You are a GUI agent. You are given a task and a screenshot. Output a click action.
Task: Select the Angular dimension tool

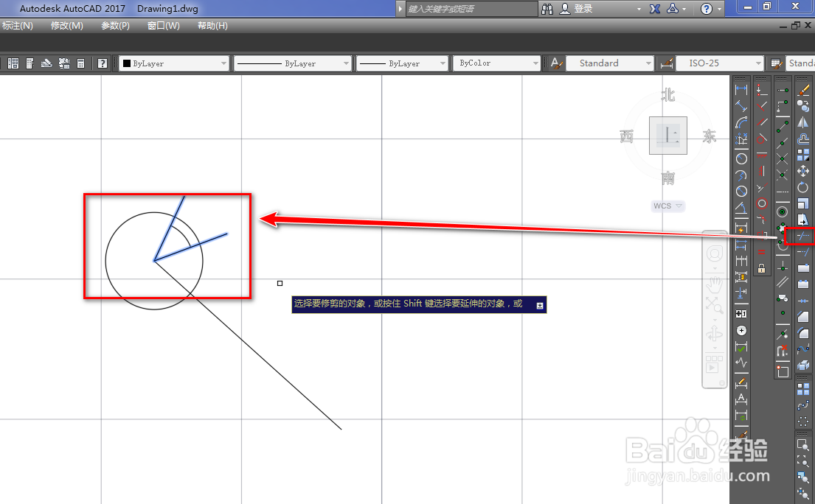point(741,208)
